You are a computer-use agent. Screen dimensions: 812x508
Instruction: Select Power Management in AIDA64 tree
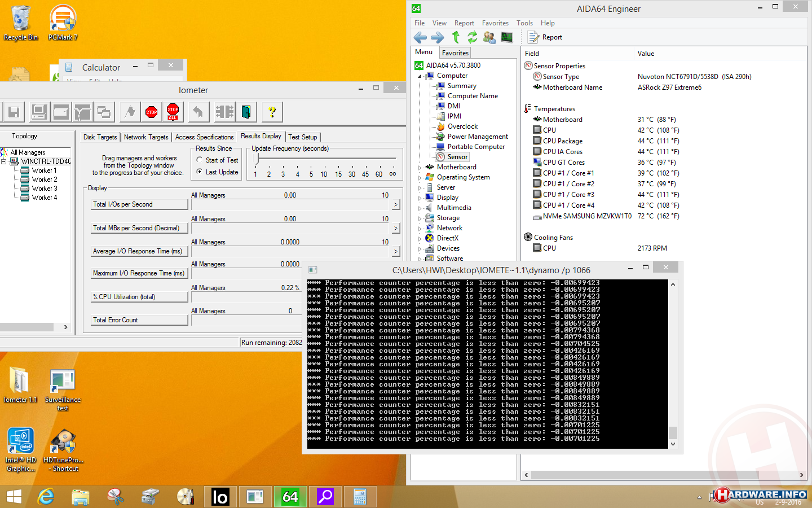[x=478, y=137]
